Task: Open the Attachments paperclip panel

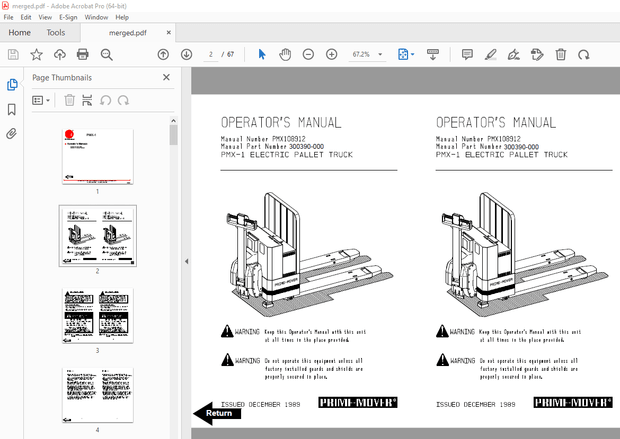Action: 11,134
